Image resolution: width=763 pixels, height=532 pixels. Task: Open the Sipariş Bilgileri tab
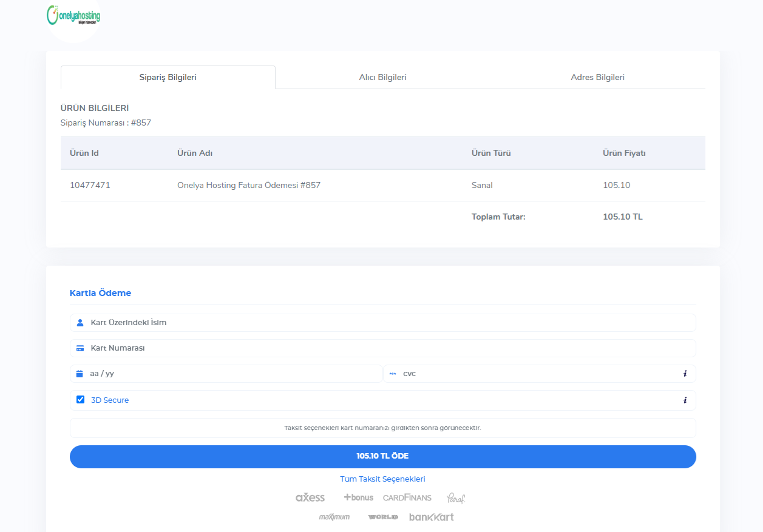[x=168, y=78]
